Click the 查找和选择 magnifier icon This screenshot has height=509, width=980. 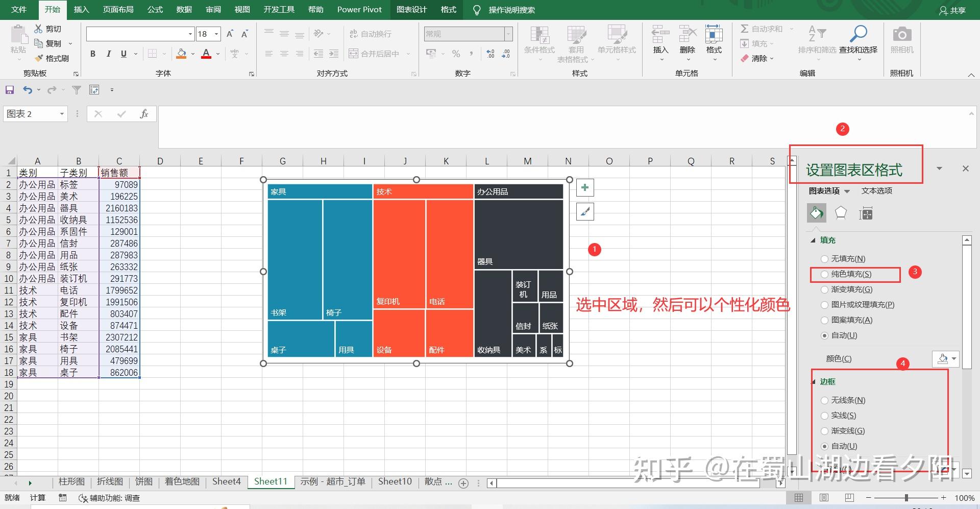coord(857,34)
